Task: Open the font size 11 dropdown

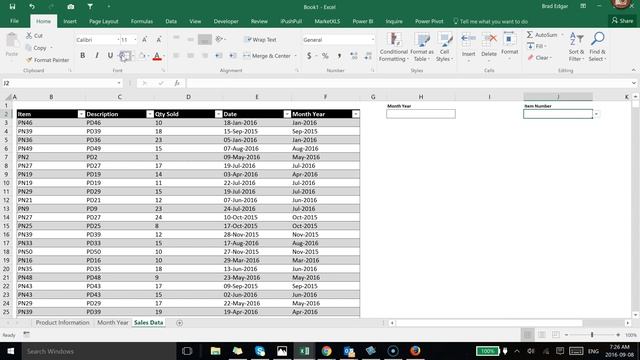Action: click(x=135, y=40)
